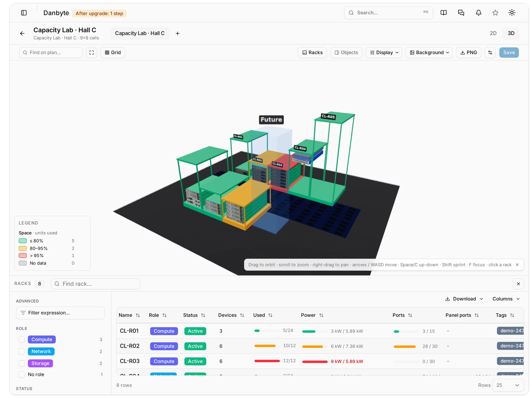This screenshot has height=398, width=532.
Task: Open the chat messages icon
Action: click(x=461, y=13)
